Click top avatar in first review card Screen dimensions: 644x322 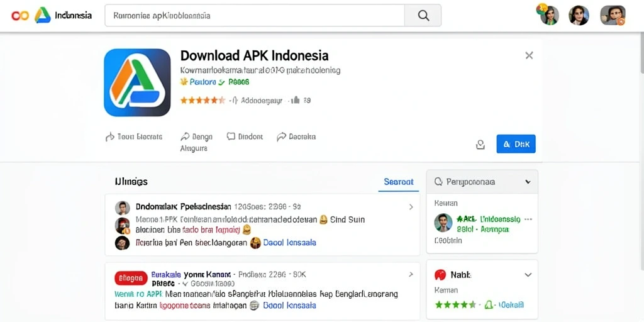[123, 208]
